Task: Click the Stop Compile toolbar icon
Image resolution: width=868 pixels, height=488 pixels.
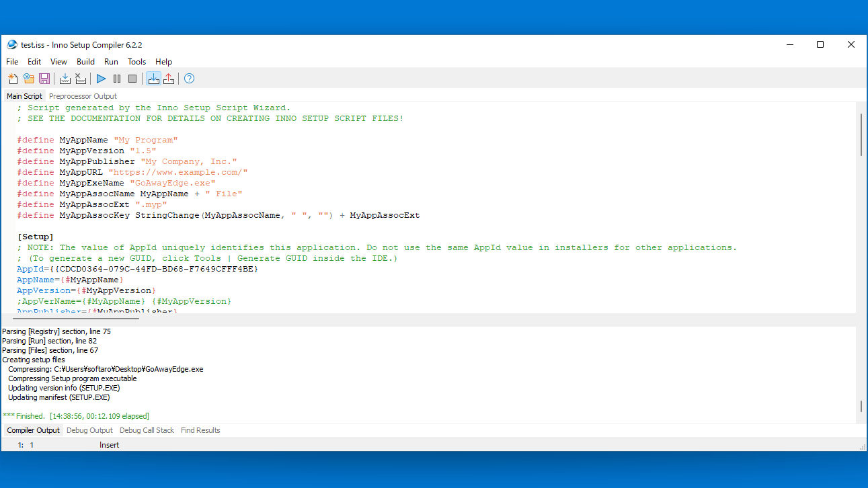Action: point(81,79)
